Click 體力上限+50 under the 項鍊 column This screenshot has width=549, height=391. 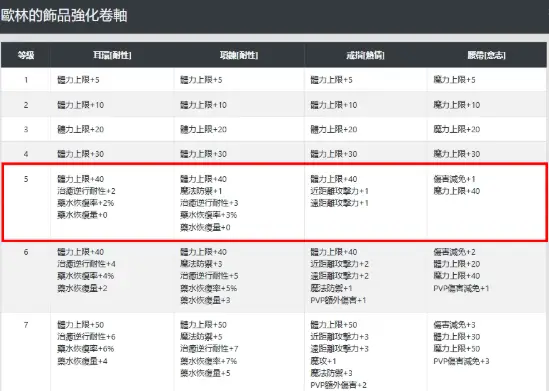tap(203, 325)
